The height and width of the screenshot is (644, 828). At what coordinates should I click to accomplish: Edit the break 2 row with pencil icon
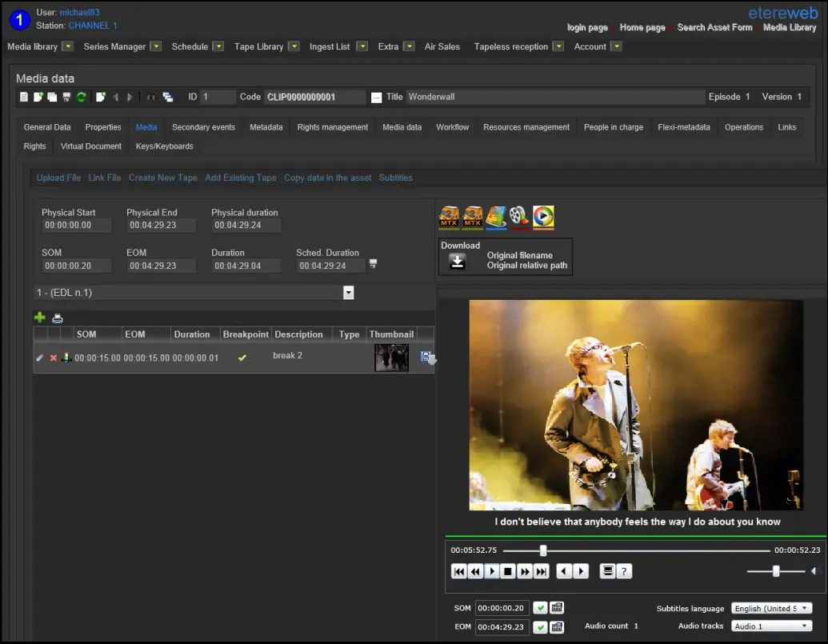click(x=40, y=358)
